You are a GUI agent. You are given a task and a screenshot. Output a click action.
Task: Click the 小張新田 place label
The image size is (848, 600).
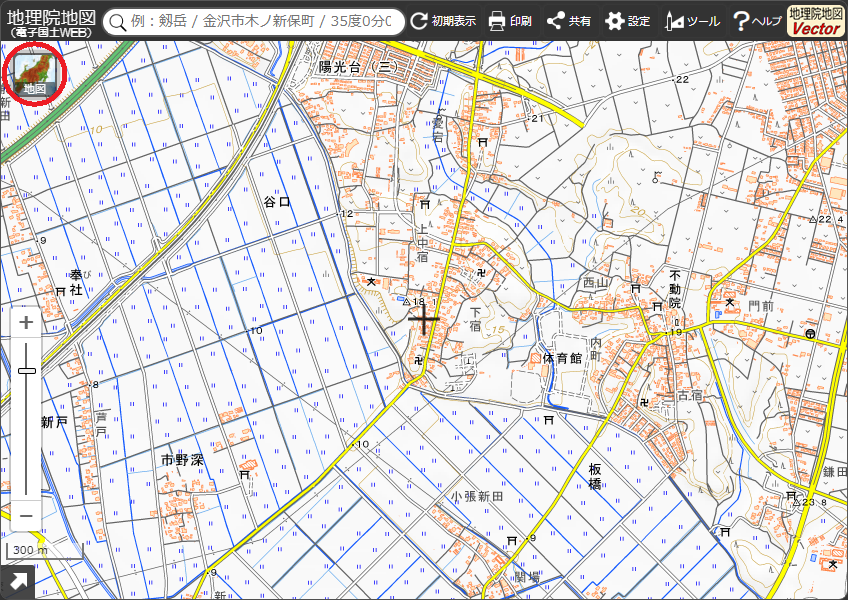[x=476, y=496]
